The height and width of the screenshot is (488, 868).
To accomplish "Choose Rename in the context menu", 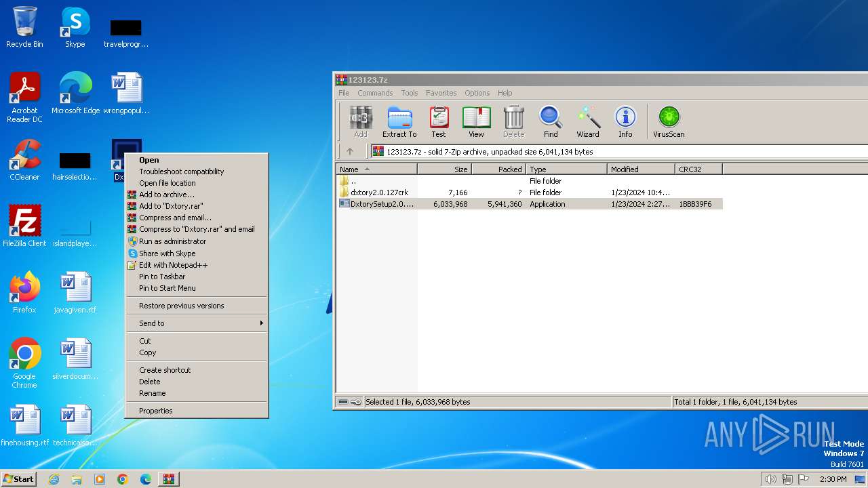I will (197, 393).
